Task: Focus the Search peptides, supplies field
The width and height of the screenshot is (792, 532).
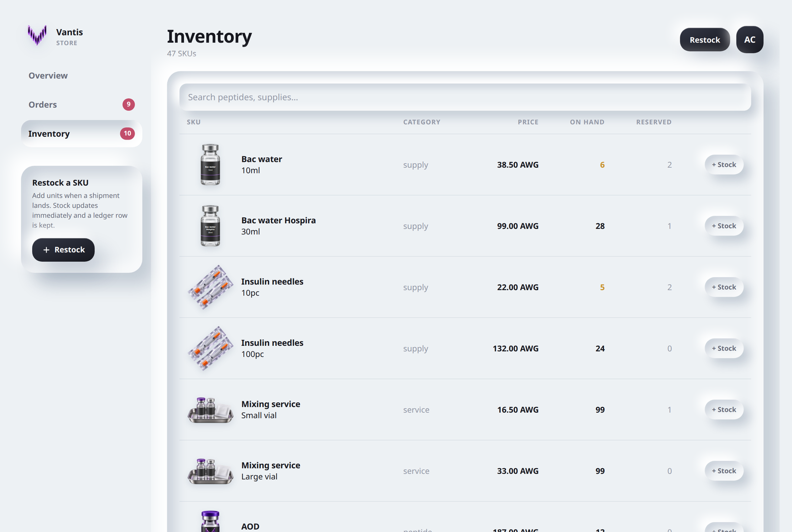Action: tap(465, 97)
